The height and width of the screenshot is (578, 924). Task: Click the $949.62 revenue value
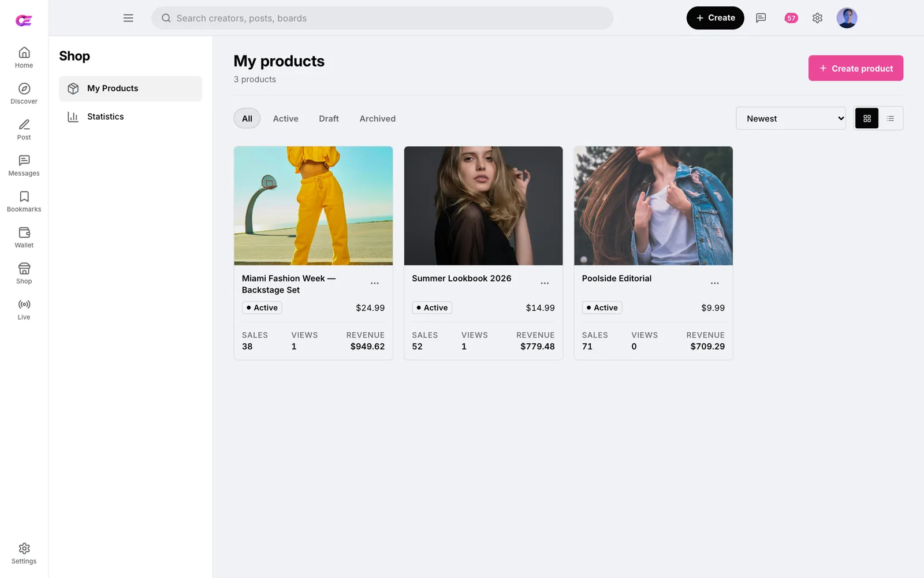coord(367,347)
